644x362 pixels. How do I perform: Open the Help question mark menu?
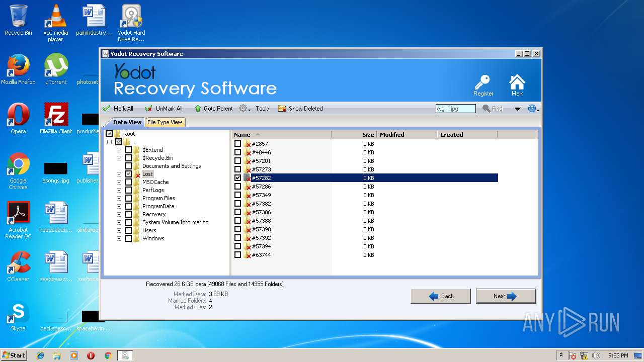533,109
